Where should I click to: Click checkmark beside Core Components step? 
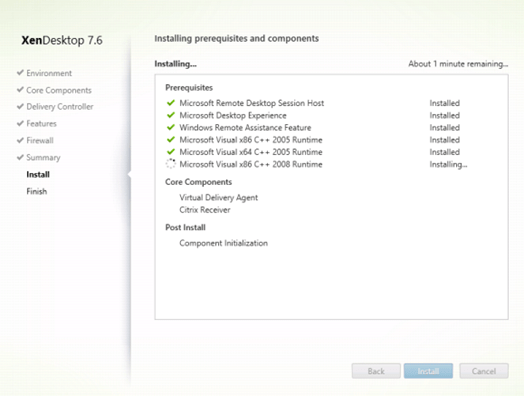click(x=20, y=90)
